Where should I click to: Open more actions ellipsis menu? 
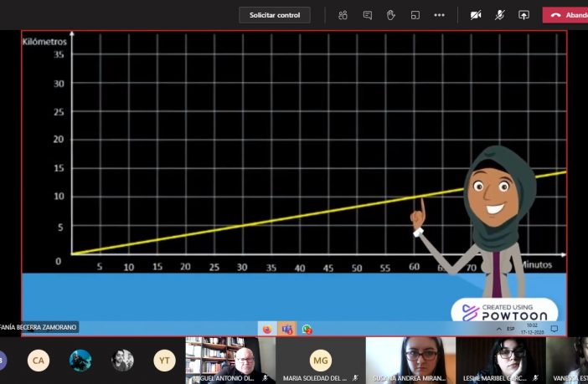coord(439,15)
